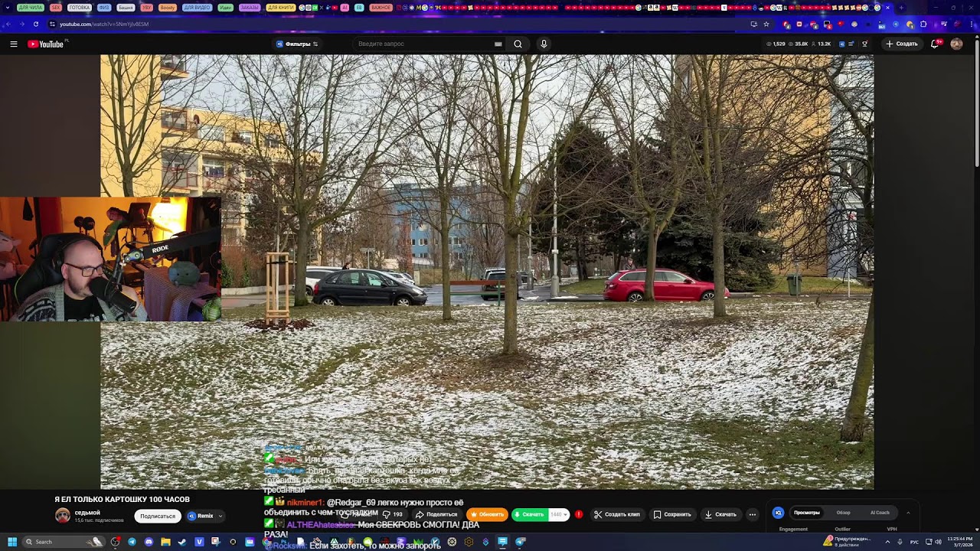
Task: Expand the Remix dropdown arrow
Action: 220,516
